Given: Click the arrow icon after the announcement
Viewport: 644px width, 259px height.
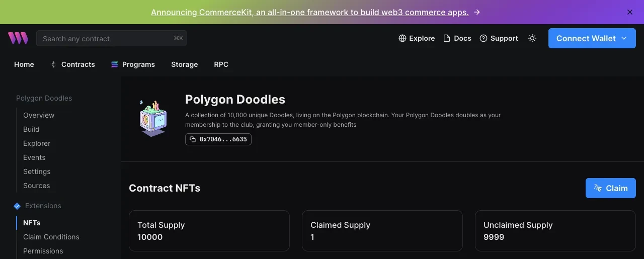Looking at the screenshot, I should [477, 12].
